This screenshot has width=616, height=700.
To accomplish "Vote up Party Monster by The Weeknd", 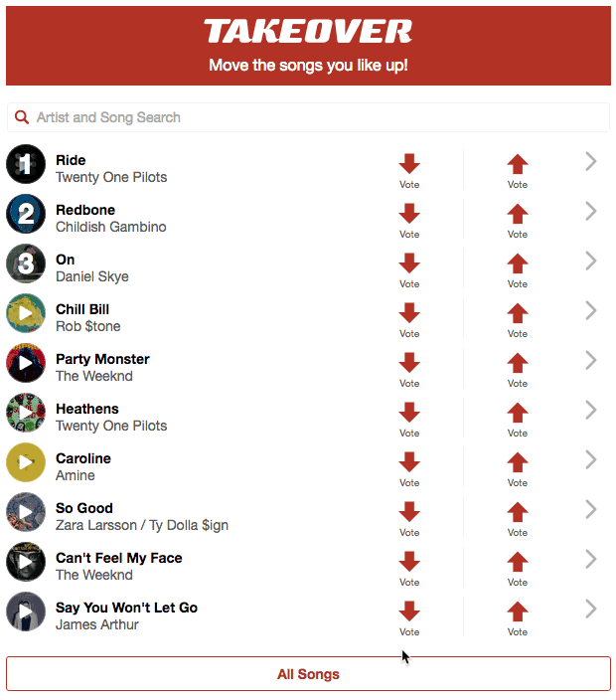I will [x=517, y=370].
